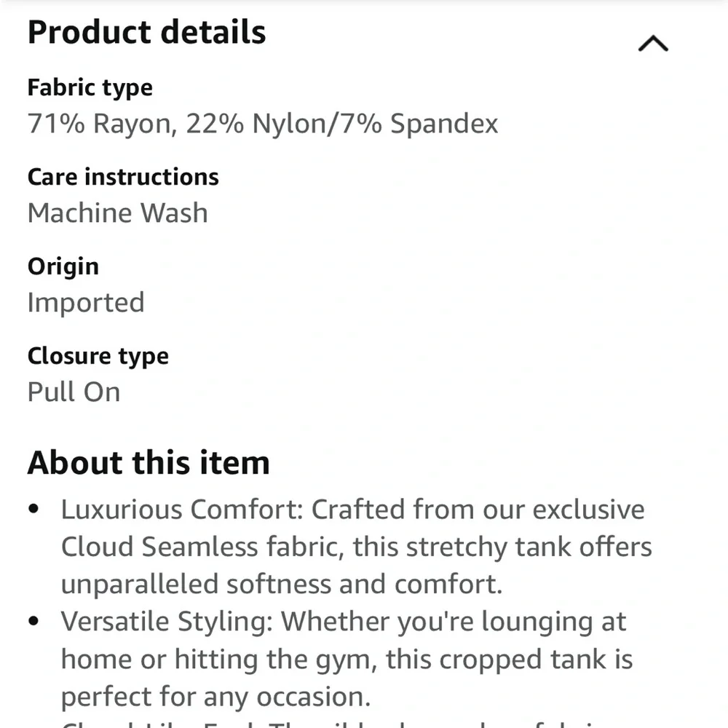
Task: Click the stretchy tank description line
Action: pos(357,546)
